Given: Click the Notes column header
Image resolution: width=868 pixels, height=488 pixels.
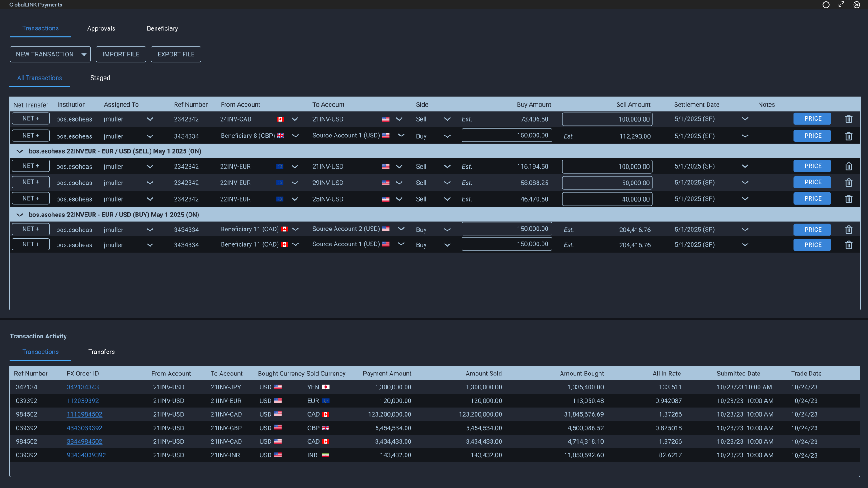Looking at the screenshot, I should (x=766, y=105).
